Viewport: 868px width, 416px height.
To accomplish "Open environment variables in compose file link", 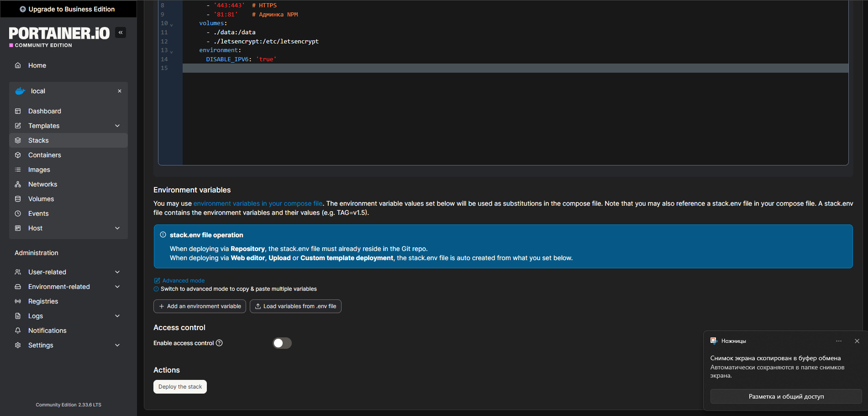I will pyautogui.click(x=258, y=203).
